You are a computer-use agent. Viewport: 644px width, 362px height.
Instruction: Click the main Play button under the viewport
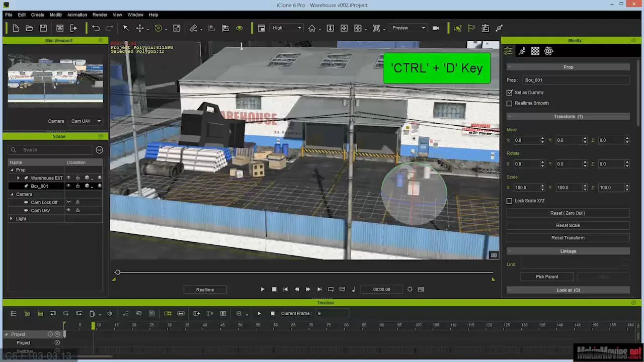click(x=262, y=289)
